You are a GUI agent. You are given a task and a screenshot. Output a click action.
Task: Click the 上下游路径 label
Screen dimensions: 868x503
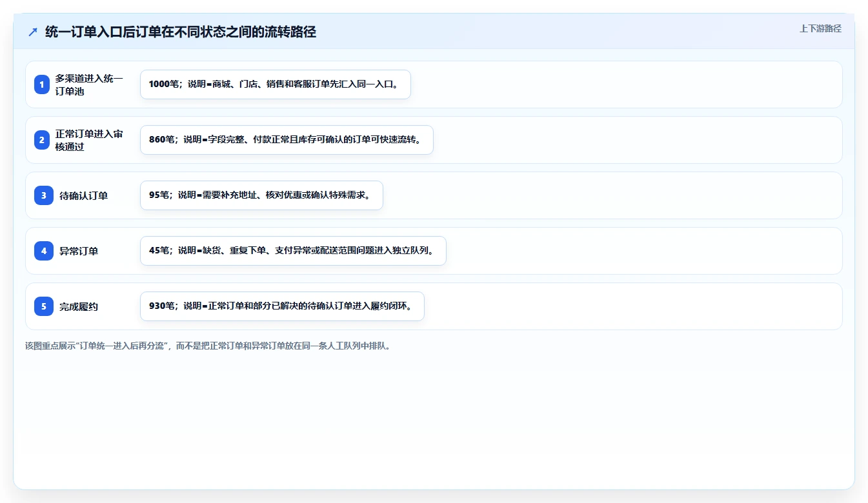[x=820, y=28]
